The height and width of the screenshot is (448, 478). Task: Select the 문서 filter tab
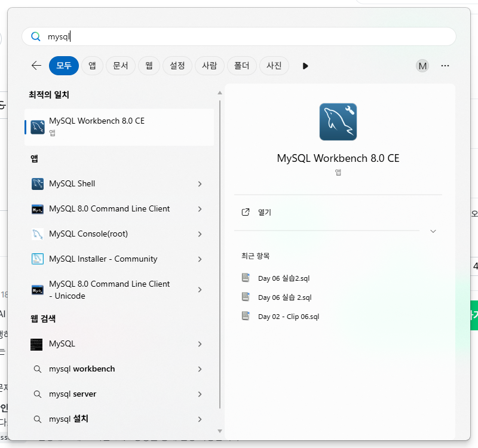[x=121, y=66]
